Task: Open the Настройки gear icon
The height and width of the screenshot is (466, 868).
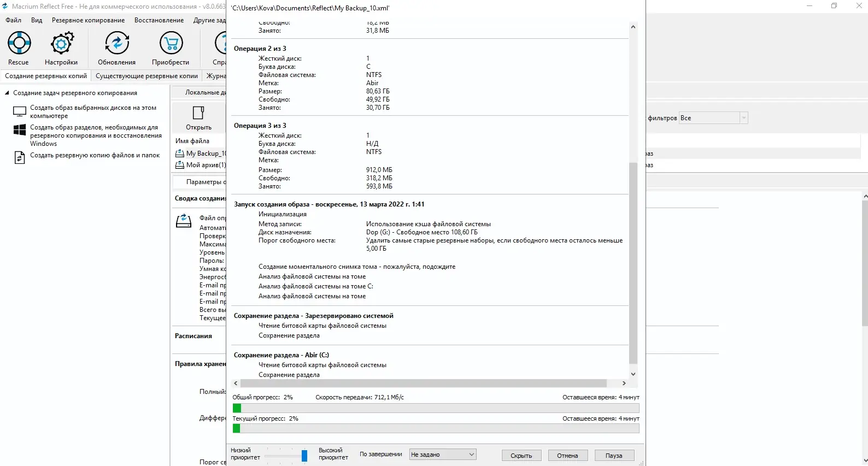Action: point(61,43)
